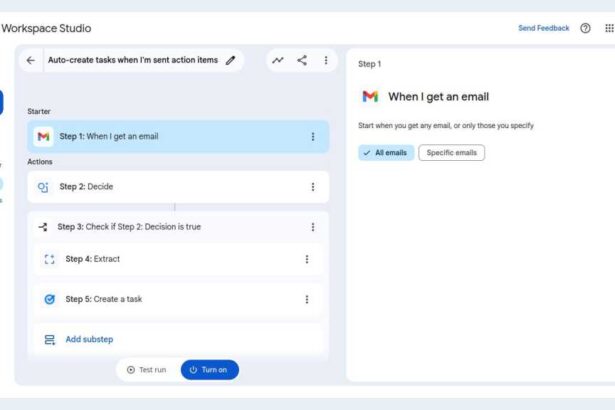Open the activity chart icon
The height and width of the screenshot is (410, 615).
pos(278,60)
